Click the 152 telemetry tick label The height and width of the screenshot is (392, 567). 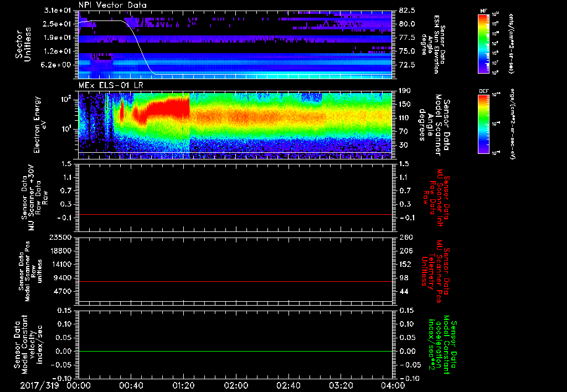pyautogui.click(x=405, y=264)
